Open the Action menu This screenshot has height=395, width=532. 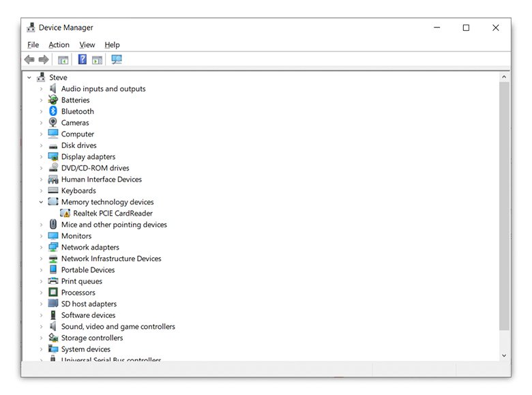point(59,45)
